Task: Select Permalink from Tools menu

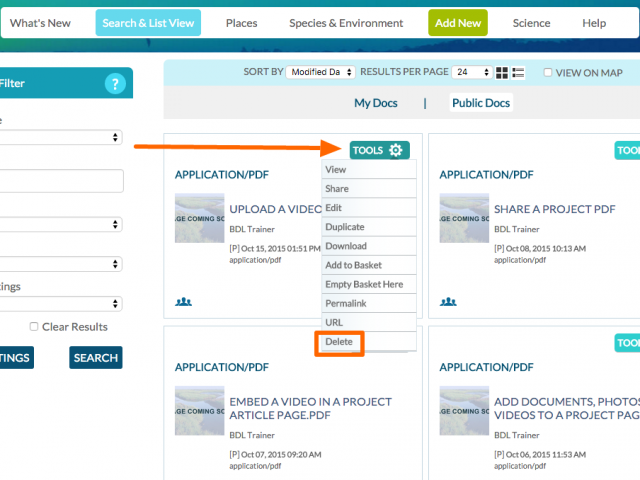Action: click(x=369, y=304)
